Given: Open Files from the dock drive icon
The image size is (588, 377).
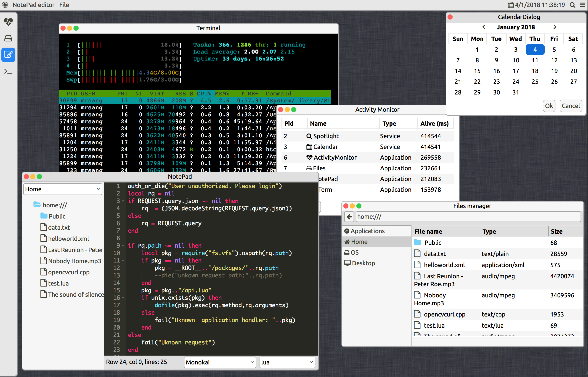Looking at the screenshot, I should point(8,38).
